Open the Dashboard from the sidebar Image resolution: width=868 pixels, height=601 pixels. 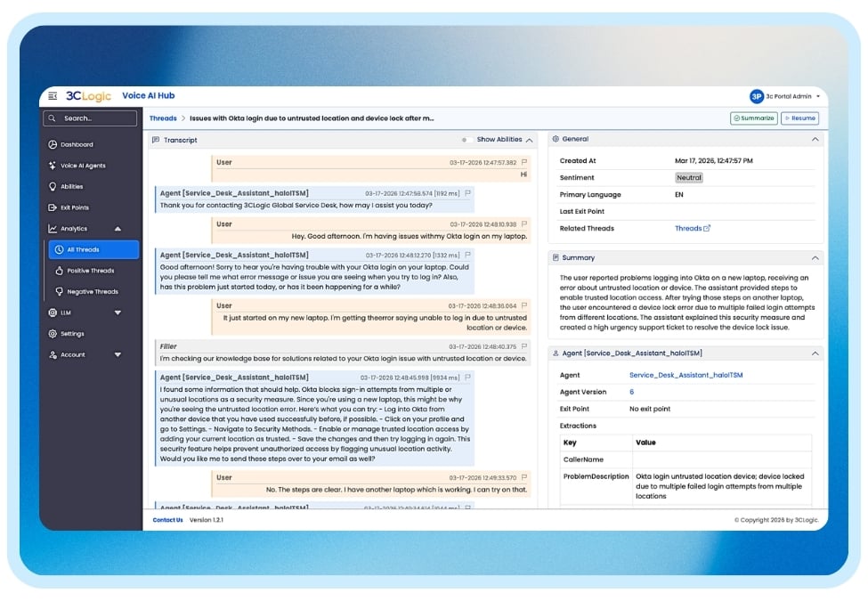click(76, 144)
